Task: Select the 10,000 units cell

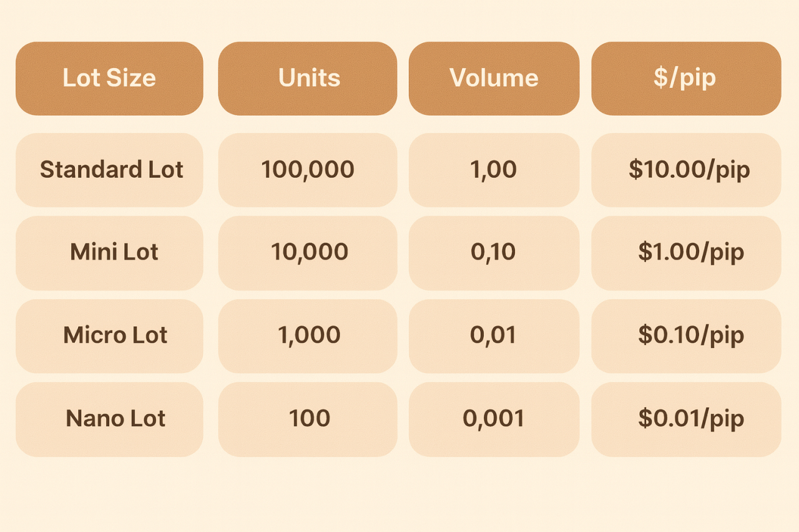Action: pyautogui.click(x=308, y=253)
